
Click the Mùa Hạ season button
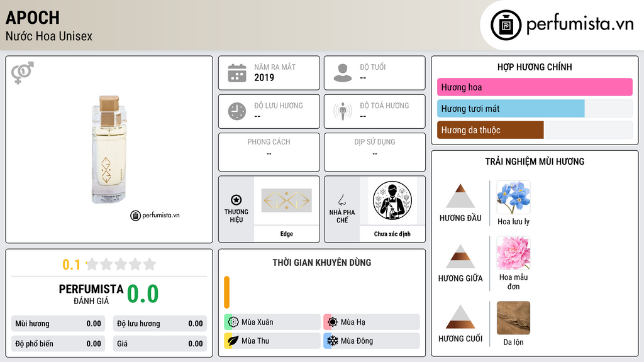(372, 322)
